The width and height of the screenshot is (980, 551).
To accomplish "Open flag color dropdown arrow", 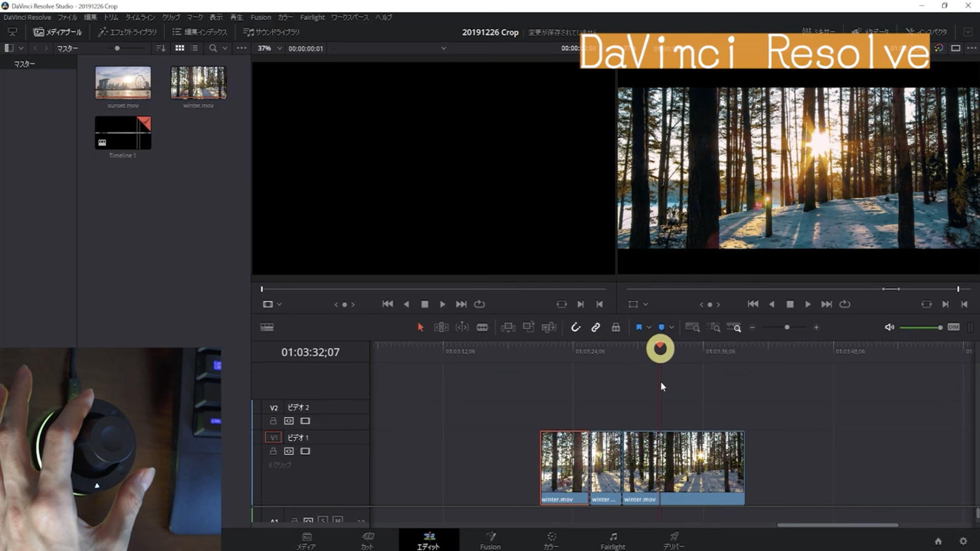I will [x=649, y=327].
